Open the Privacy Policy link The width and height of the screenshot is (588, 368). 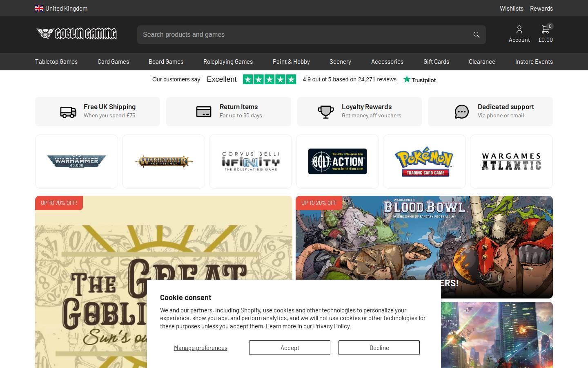click(331, 326)
